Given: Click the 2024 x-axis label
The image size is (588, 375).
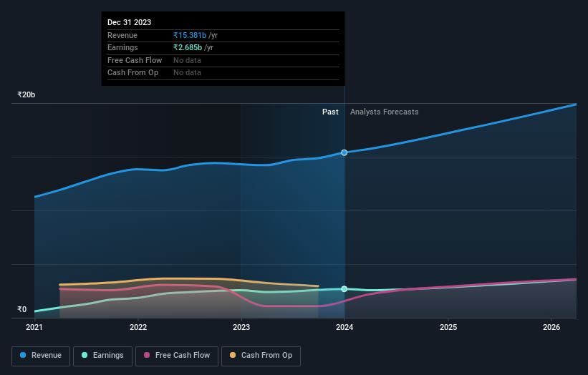Looking at the screenshot, I should [x=344, y=327].
